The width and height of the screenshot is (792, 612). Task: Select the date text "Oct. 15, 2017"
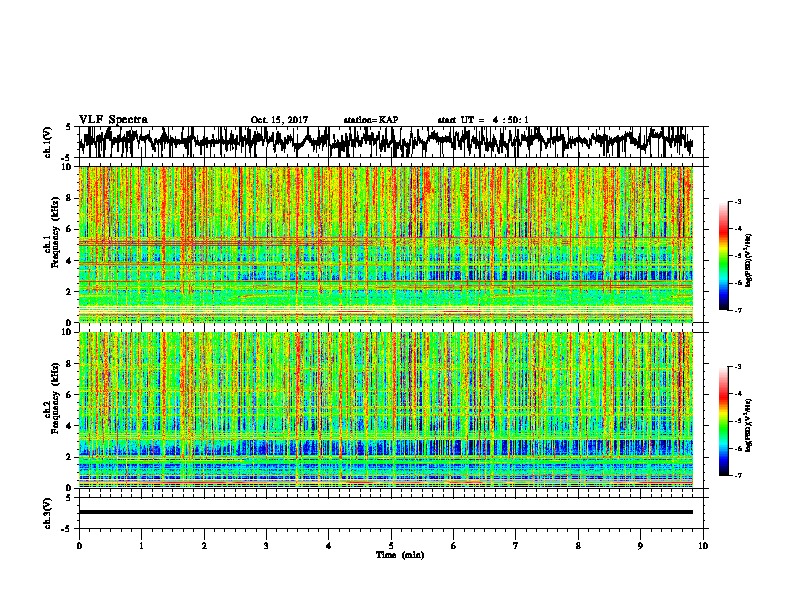279,120
